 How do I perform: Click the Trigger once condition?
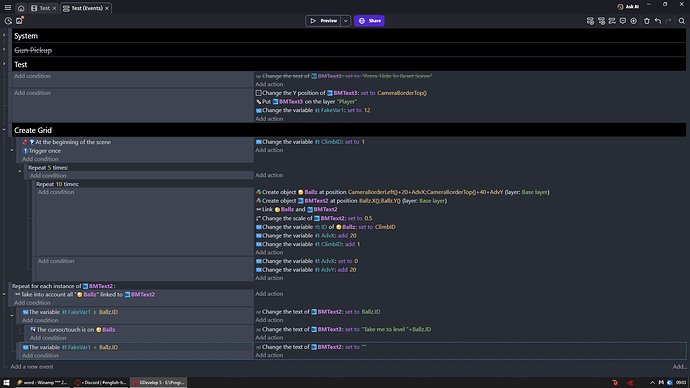coord(42,150)
